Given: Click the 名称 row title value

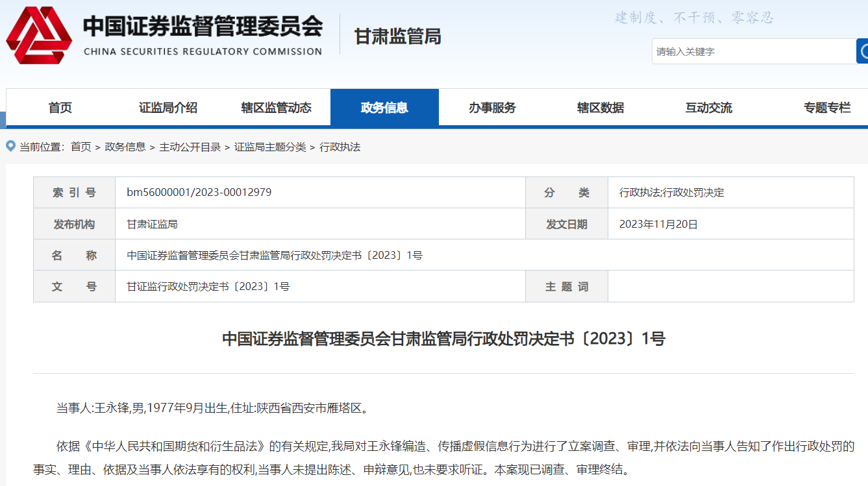Looking at the screenshot, I should (x=275, y=255).
